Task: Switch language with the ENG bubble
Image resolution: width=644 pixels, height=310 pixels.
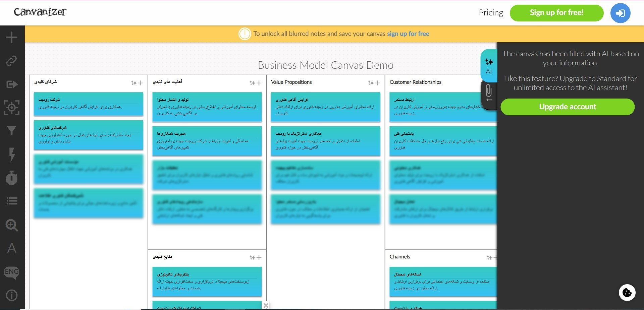Action: (x=12, y=272)
